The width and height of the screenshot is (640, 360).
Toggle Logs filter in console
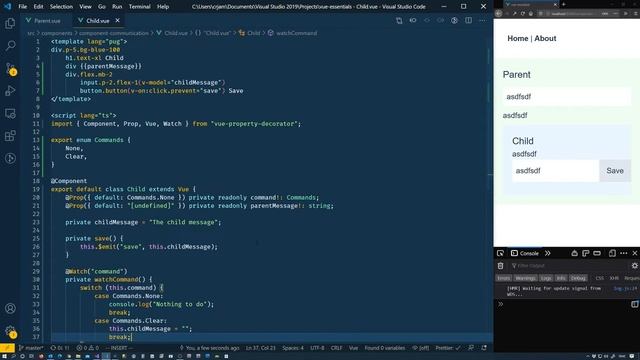coord(546,278)
